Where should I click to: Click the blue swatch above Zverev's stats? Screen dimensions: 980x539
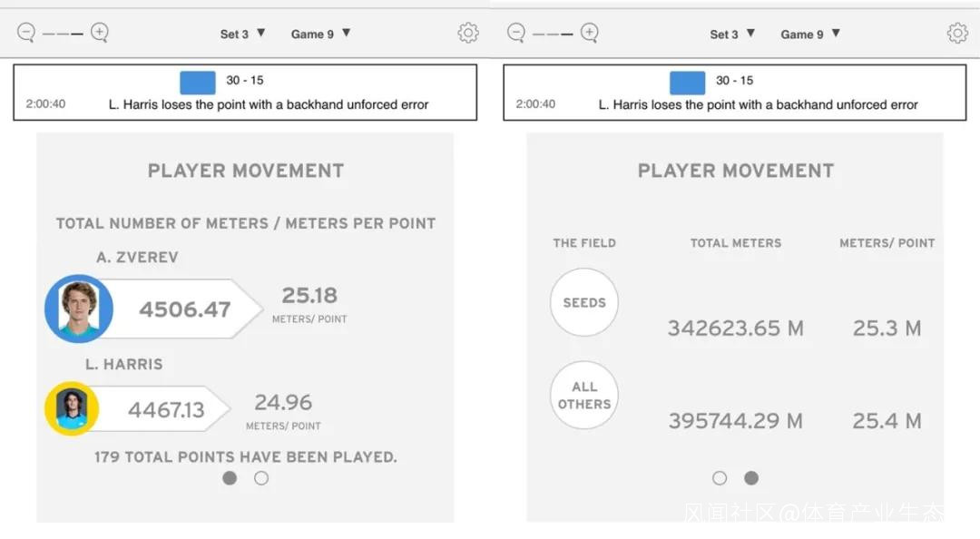pyautogui.click(x=198, y=83)
